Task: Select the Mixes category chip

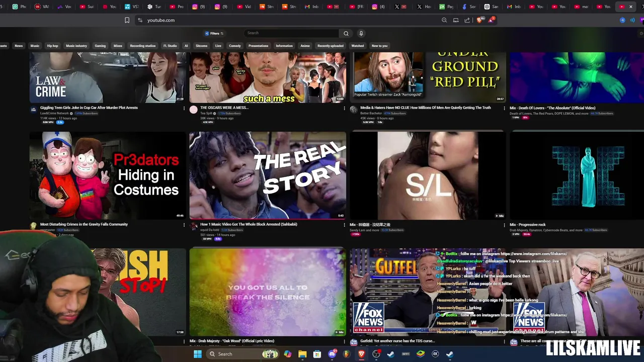Action: click(118, 46)
